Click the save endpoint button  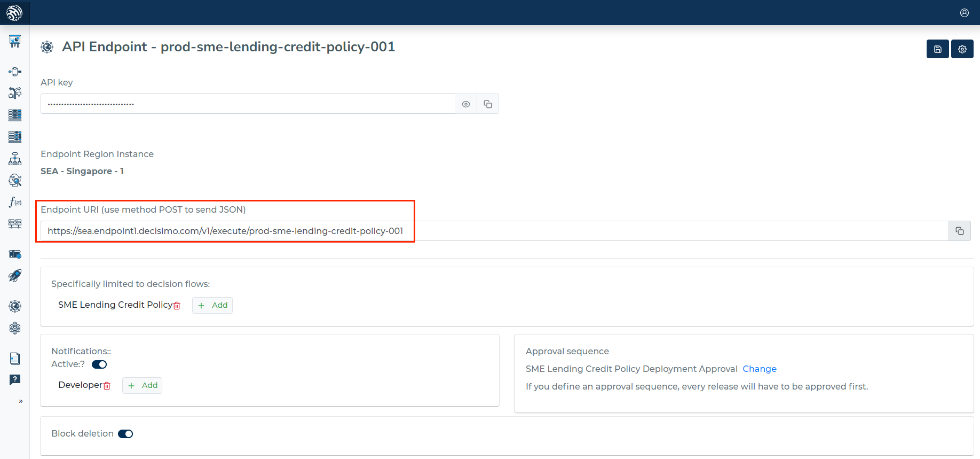(x=938, y=49)
